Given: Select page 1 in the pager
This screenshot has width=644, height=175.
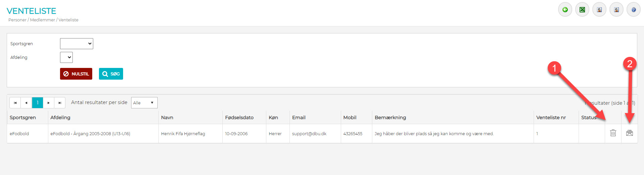Looking at the screenshot, I should coord(38,103).
